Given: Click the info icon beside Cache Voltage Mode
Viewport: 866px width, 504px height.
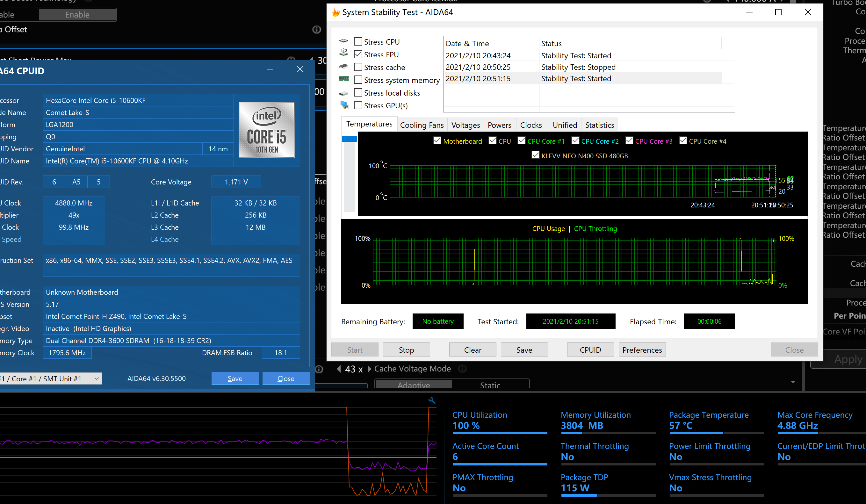Looking at the screenshot, I should coord(463,369).
